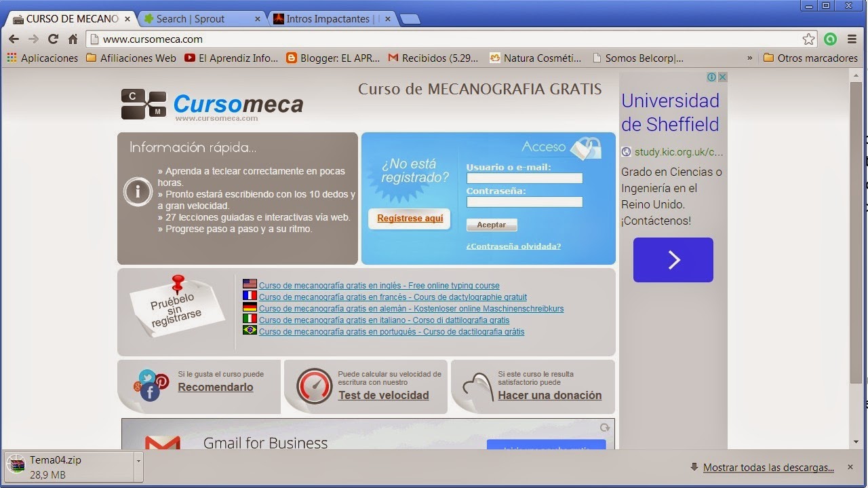Screen dimensions: 868x488
Task: Click the Cursomeca logo
Action: [212, 105]
